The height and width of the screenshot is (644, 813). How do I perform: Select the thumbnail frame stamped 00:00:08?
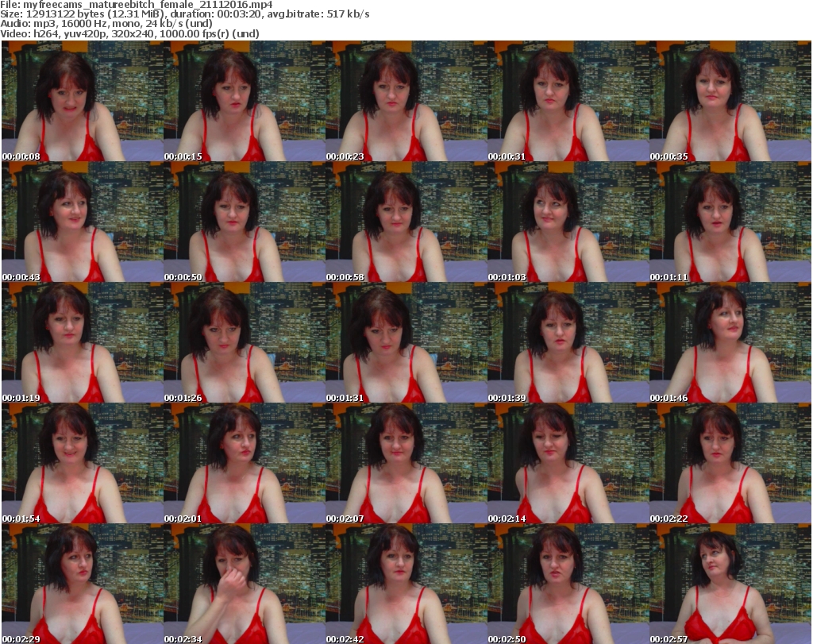(x=83, y=101)
